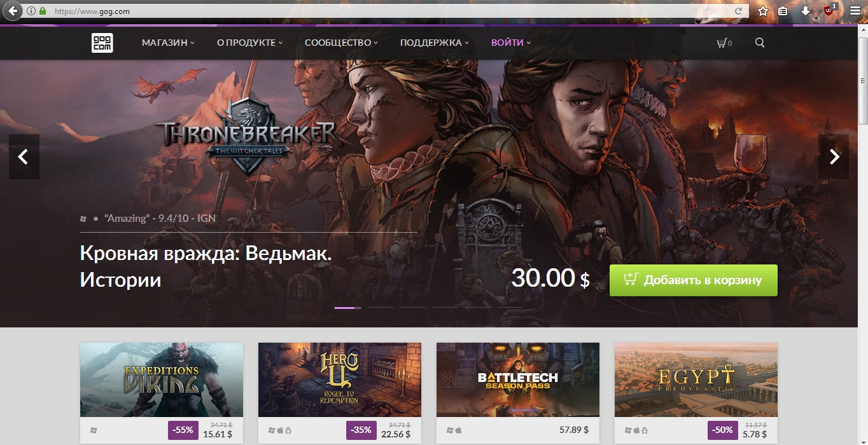The height and width of the screenshot is (445, 868).
Task: Open the site search magnifier
Action: 760,43
